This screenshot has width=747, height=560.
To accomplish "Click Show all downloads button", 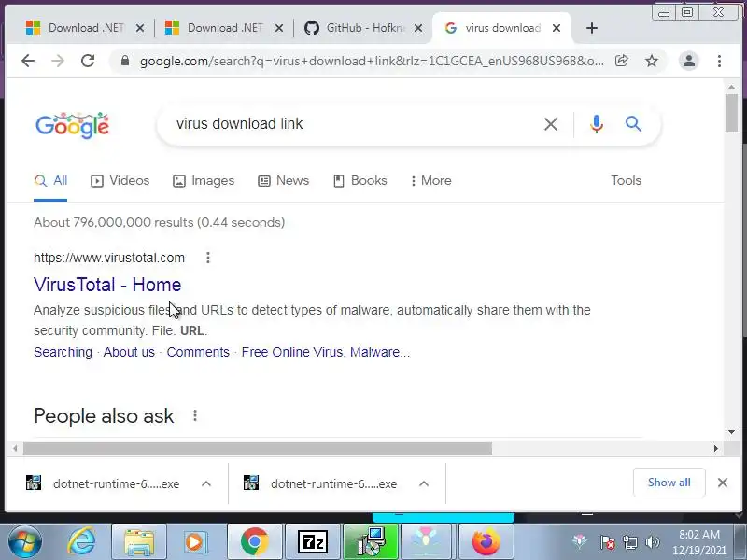I will (669, 483).
